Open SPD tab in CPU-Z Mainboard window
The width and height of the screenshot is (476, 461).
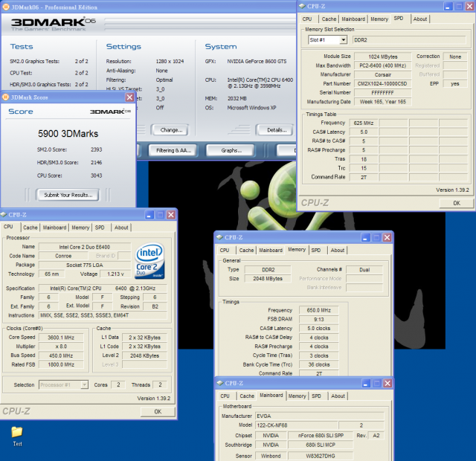(316, 396)
